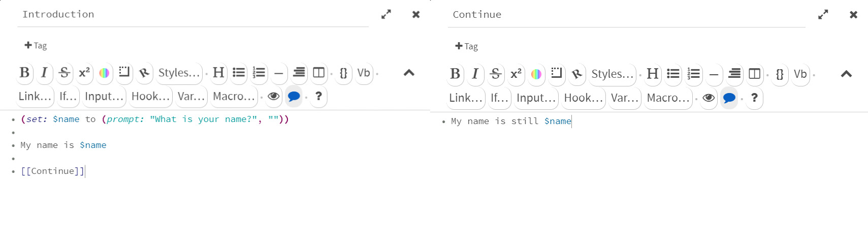
Task: Open the Macro… menu in Introduction
Action: [x=234, y=96]
